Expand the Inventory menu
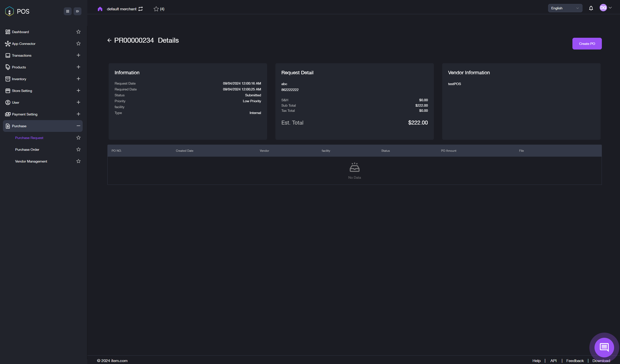The width and height of the screenshot is (620, 364). pos(78,79)
